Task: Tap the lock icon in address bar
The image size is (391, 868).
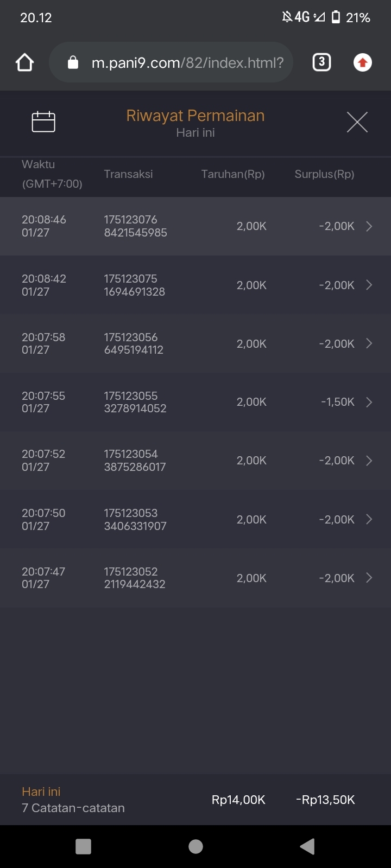Action: (x=73, y=63)
